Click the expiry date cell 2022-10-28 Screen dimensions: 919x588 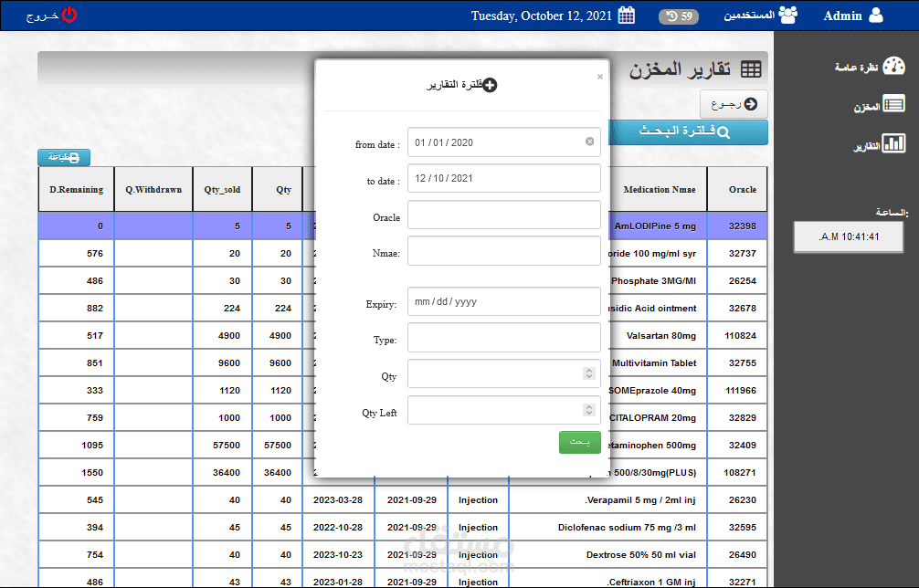(x=338, y=527)
